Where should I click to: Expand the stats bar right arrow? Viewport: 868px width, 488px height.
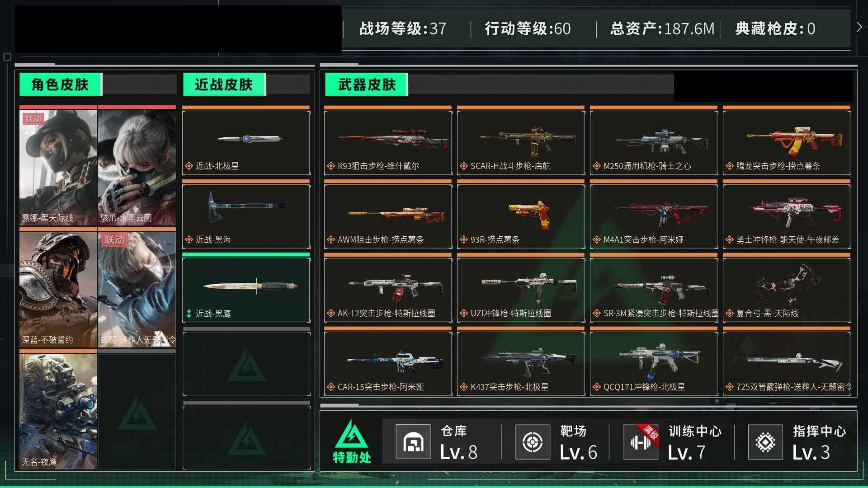(x=859, y=27)
